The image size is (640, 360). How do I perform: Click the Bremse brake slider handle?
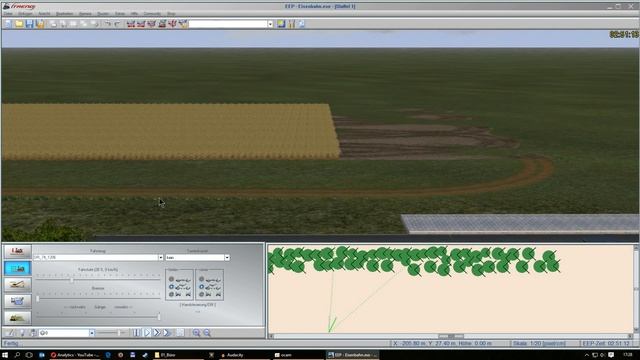(38, 298)
